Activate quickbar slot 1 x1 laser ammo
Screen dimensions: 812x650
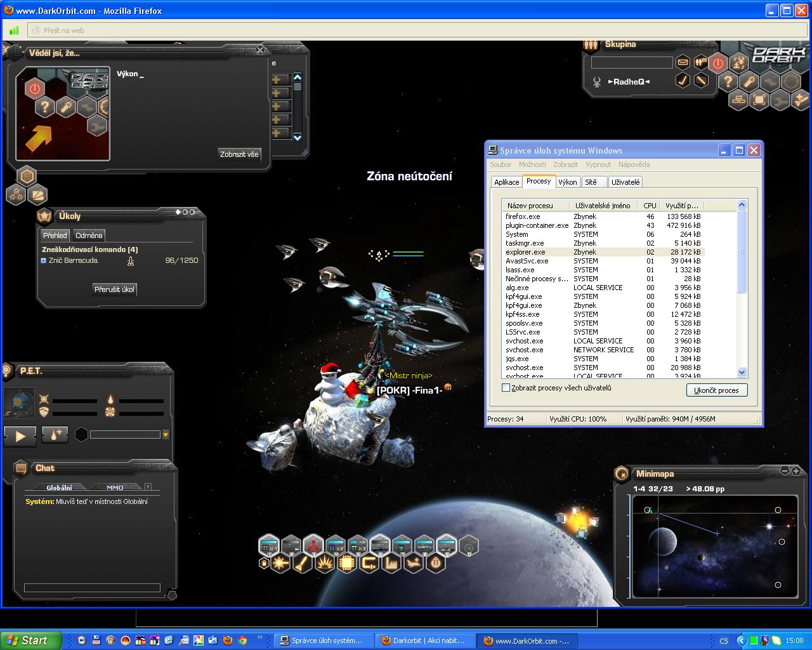pos(269,545)
